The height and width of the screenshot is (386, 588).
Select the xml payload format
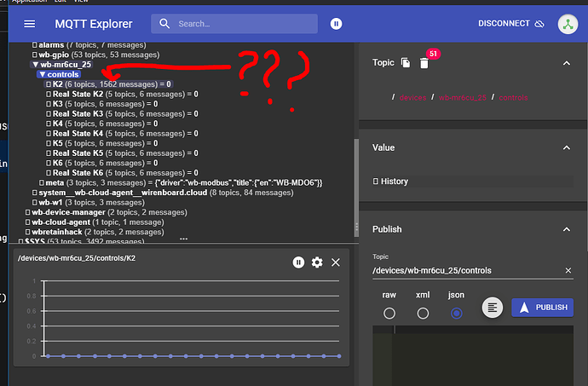pyautogui.click(x=423, y=313)
